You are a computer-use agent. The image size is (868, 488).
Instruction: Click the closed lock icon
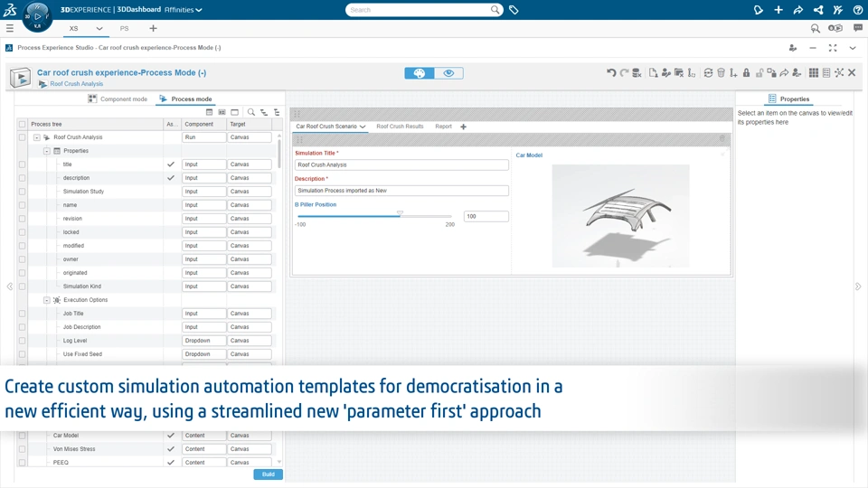coord(746,72)
